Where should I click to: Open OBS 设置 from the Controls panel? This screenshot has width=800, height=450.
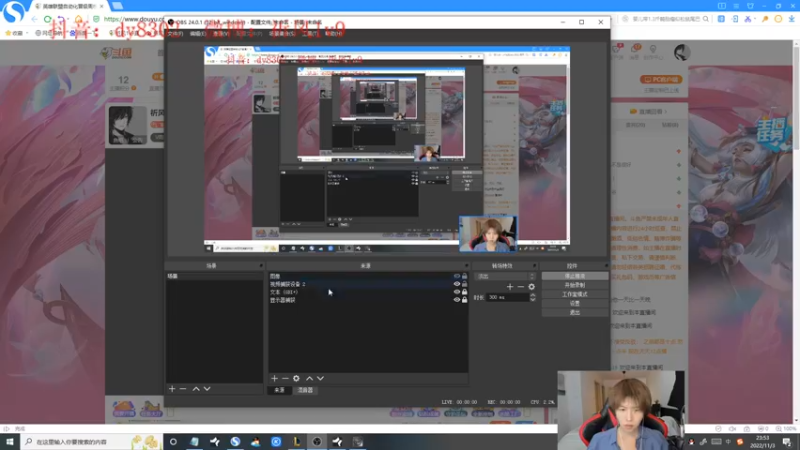pyautogui.click(x=574, y=303)
